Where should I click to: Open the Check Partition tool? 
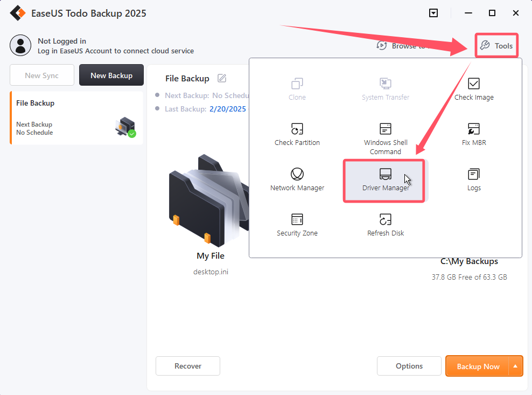(297, 135)
